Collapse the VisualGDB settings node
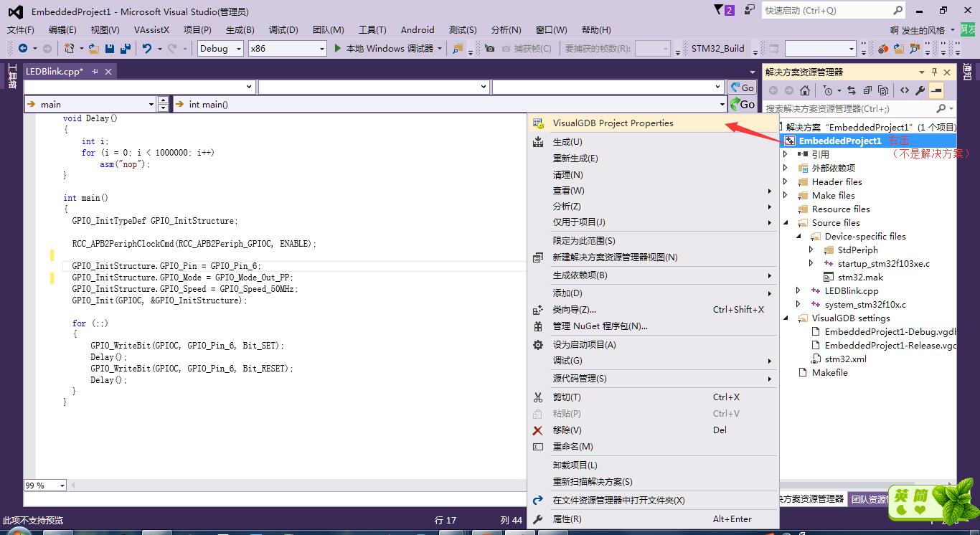This screenshot has height=535, width=980. 785,318
